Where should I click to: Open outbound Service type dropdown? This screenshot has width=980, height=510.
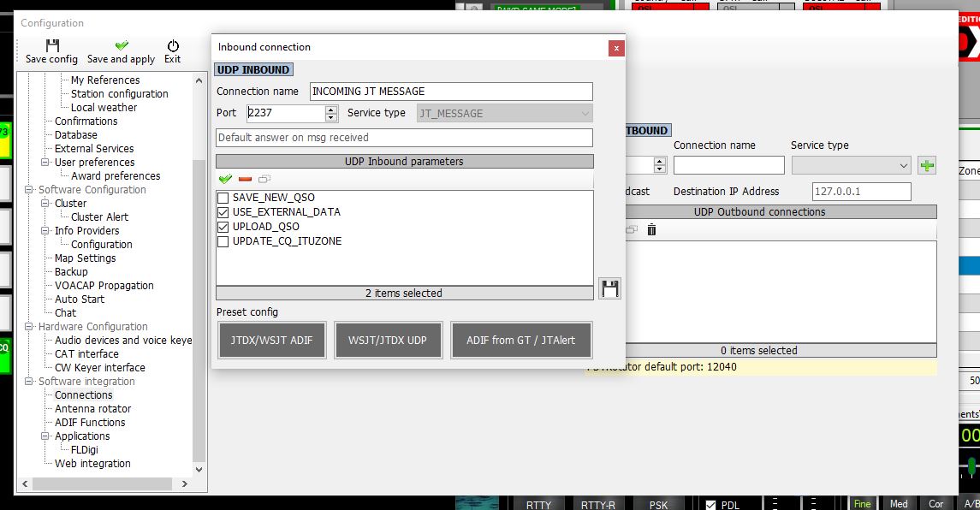click(851, 166)
